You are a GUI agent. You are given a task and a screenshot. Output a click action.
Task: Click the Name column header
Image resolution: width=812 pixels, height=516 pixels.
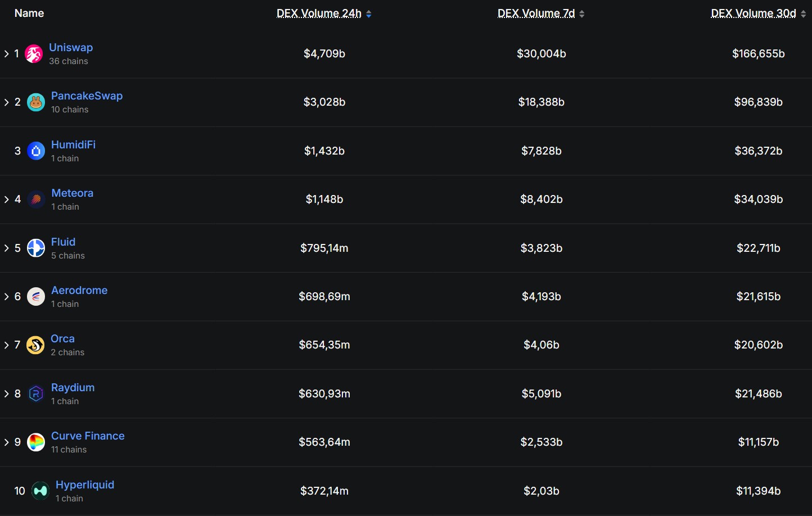coord(29,13)
